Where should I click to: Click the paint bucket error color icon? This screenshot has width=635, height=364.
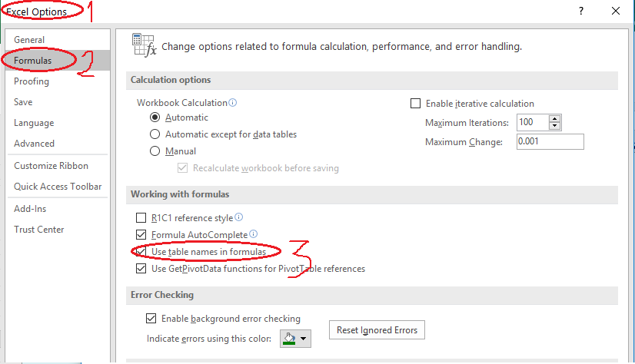coord(289,338)
